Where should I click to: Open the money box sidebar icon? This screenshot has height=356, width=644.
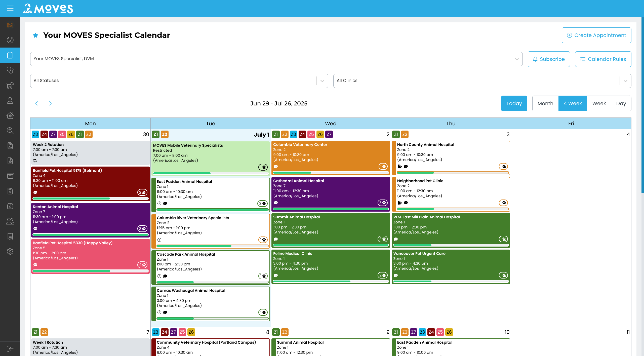pos(10,206)
